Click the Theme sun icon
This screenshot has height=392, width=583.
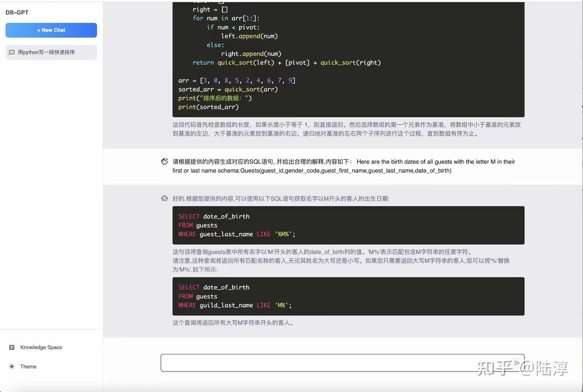coord(11,367)
